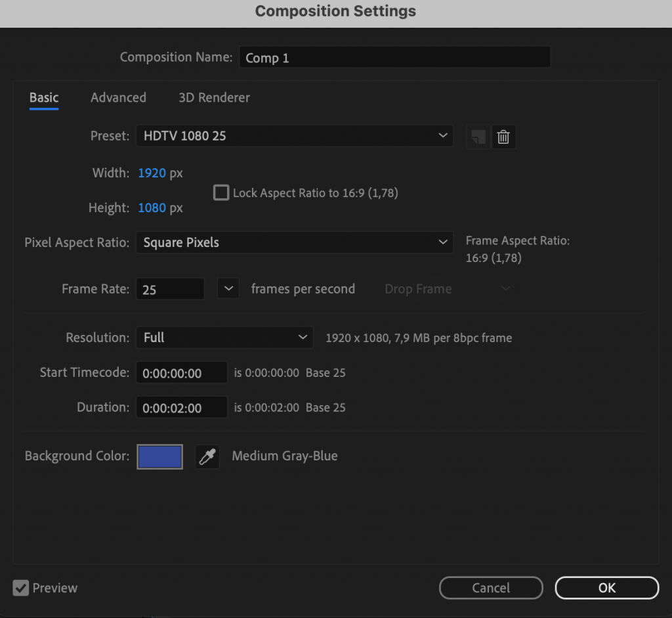672x618 pixels.
Task: Expand the Frame Rate chevron dropdown
Action: 228,288
